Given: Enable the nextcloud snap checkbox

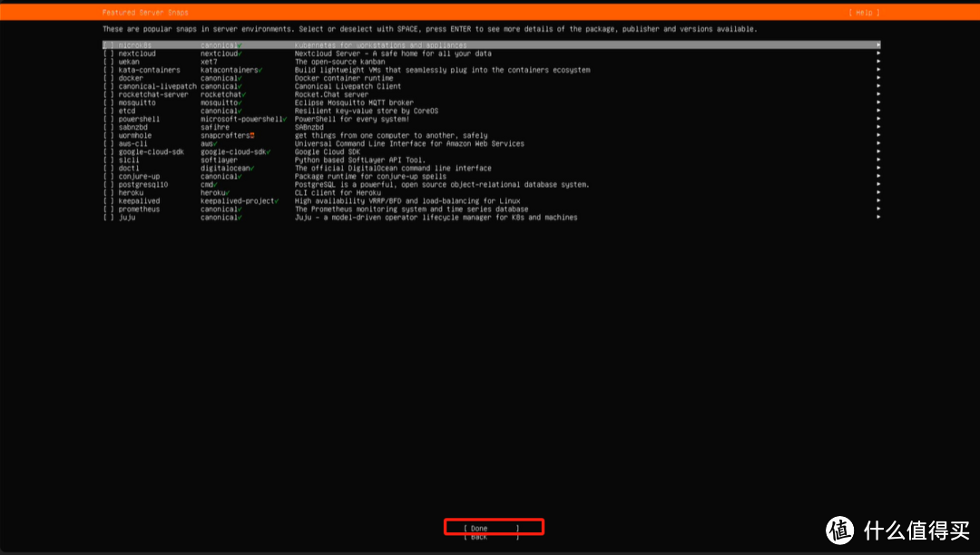Looking at the screenshot, I should point(108,54).
